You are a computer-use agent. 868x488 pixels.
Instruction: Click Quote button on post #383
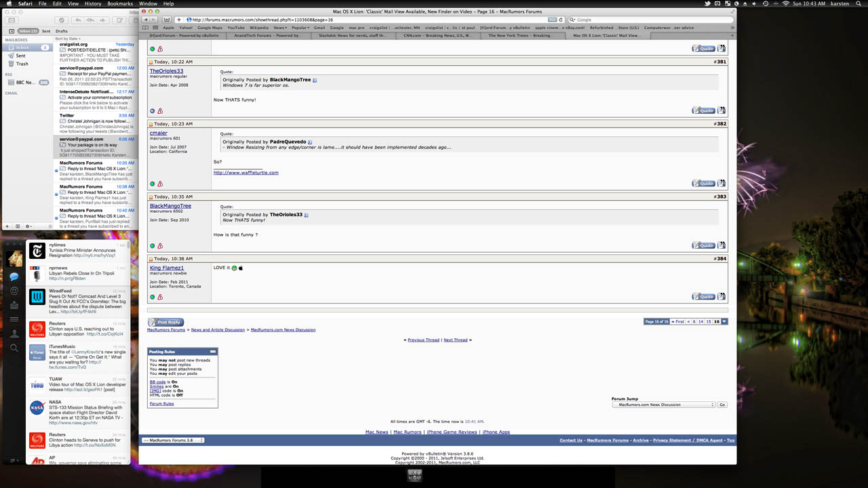(703, 245)
